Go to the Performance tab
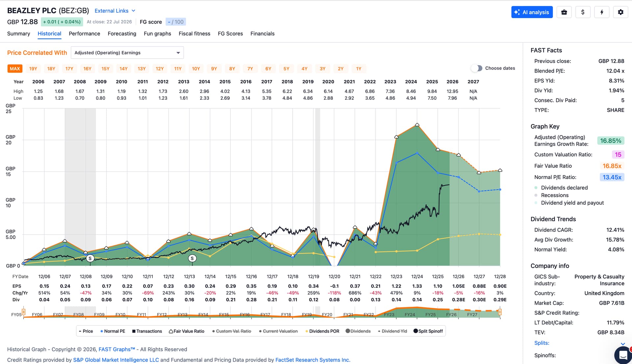632x364 pixels. (x=84, y=34)
